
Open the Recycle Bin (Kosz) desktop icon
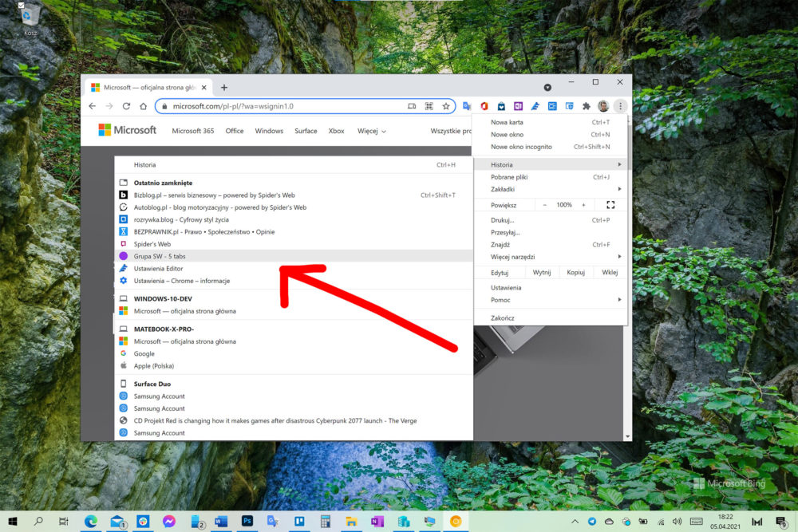coord(29,19)
